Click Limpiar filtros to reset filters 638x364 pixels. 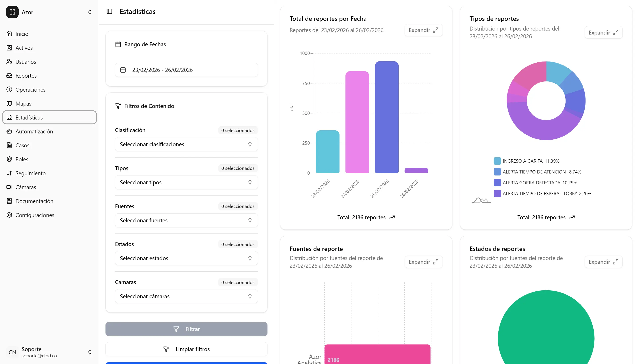(186, 349)
